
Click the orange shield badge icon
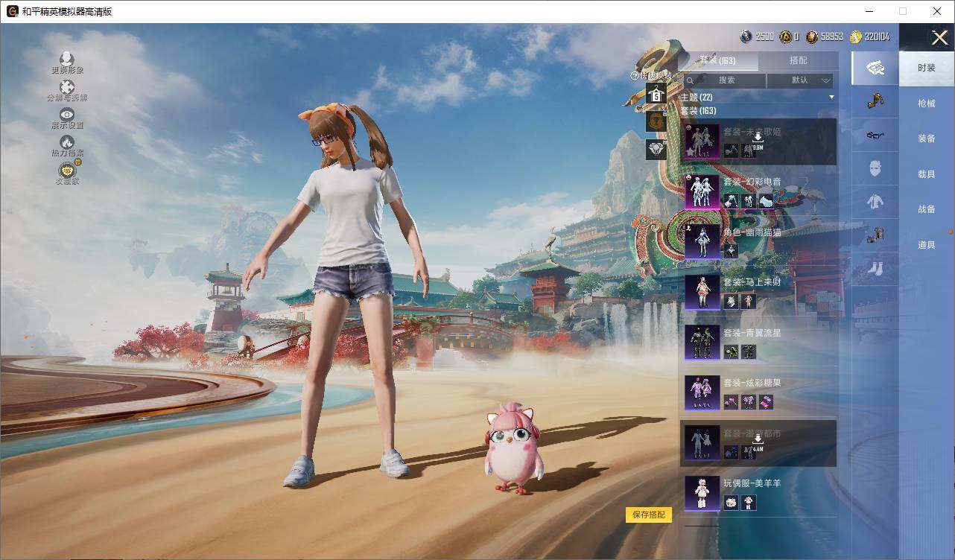[x=656, y=121]
